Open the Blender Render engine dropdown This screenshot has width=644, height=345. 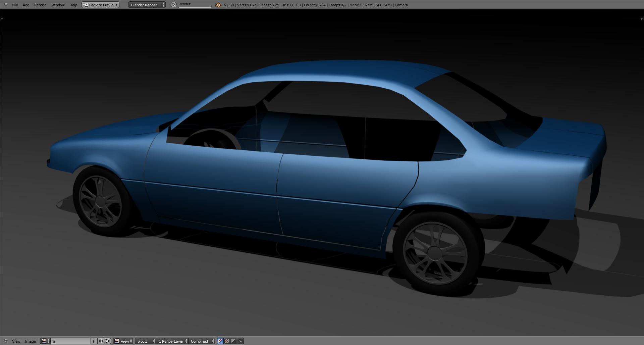(147, 5)
